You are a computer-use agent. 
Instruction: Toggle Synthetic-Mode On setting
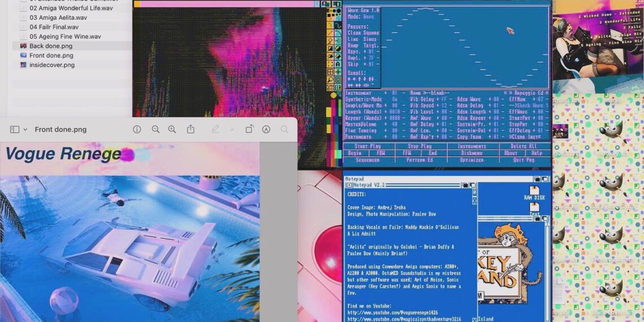coord(395,99)
